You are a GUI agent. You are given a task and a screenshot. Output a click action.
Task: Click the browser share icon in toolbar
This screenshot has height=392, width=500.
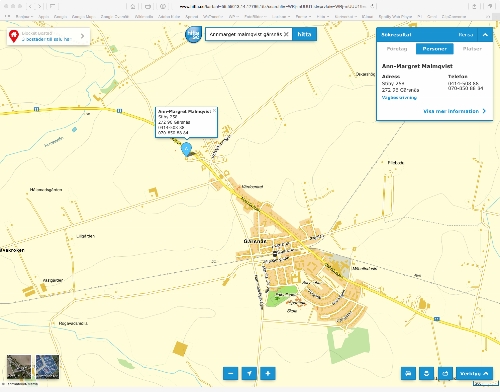point(474,6)
